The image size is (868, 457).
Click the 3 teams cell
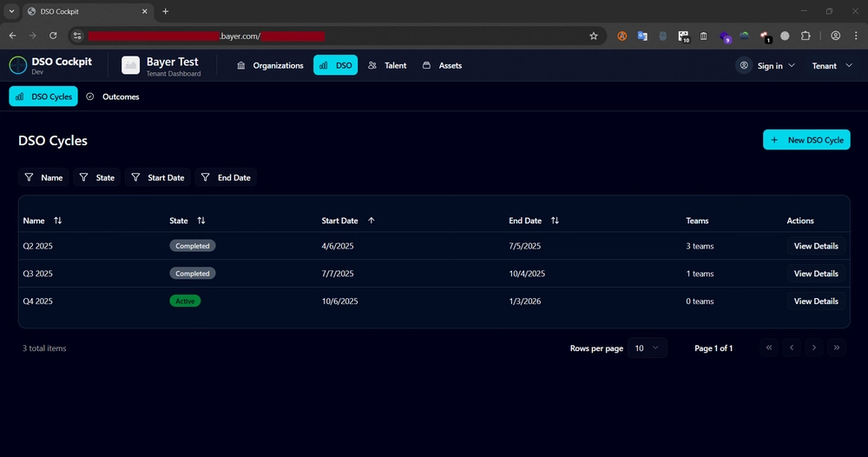point(700,246)
